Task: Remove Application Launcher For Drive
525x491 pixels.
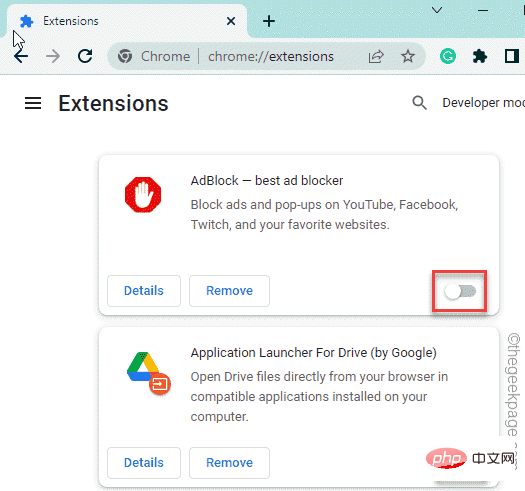Action: click(x=229, y=463)
